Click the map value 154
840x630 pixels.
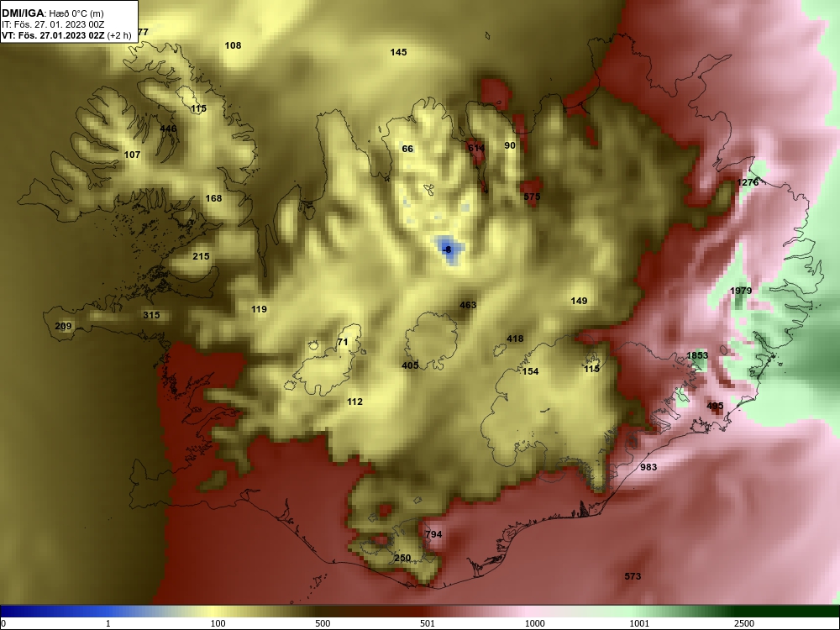(530, 371)
